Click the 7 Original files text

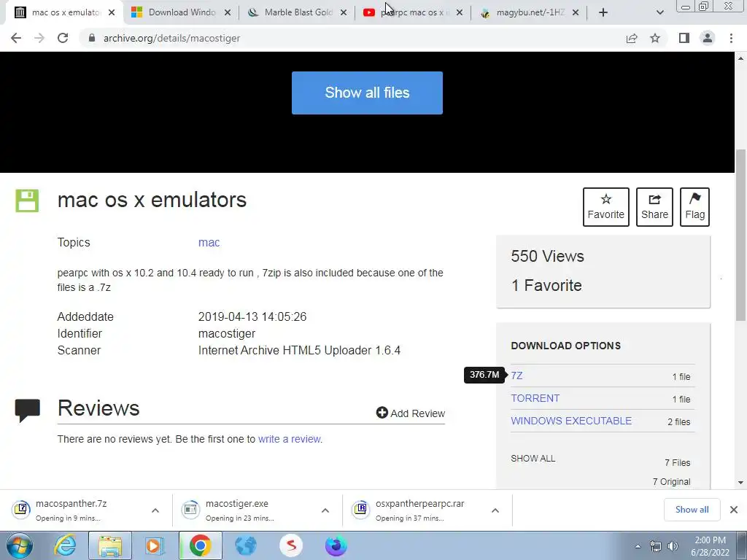pyautogui.click(x=671, y=482)
